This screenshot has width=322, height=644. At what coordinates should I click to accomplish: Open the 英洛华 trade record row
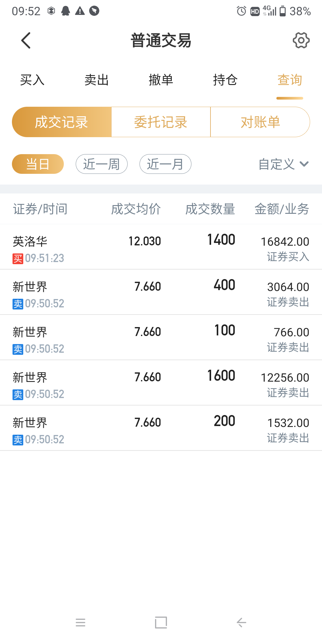pyautogui.click(x=161, y=247)
